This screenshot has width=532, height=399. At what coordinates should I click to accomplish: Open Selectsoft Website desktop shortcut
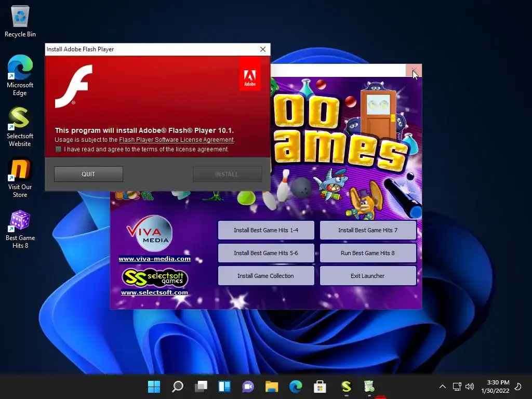pos(20,126)
